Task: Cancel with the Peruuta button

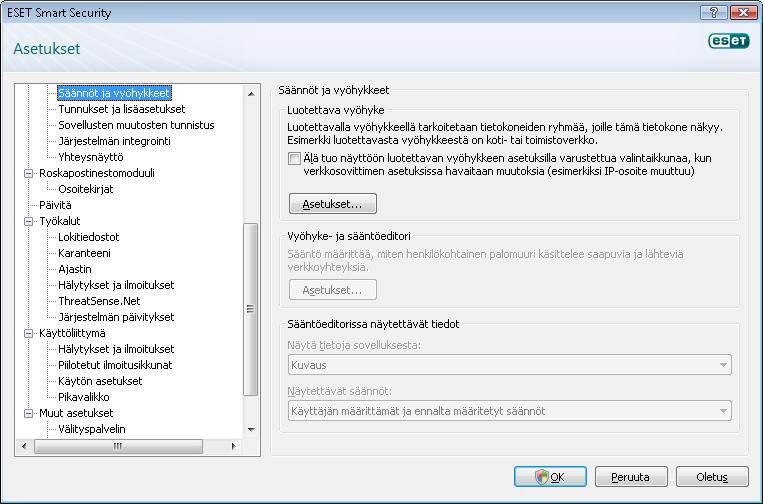Action: [x=631, y=477]
